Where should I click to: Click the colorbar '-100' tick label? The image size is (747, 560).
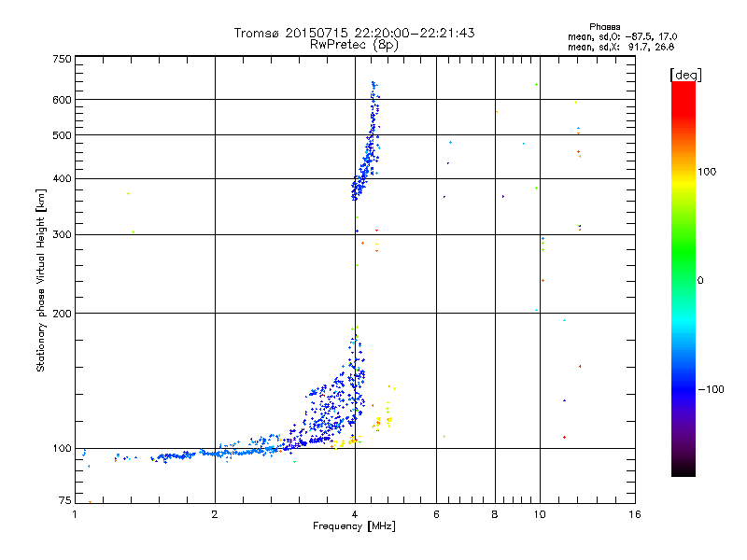[712, 389]
